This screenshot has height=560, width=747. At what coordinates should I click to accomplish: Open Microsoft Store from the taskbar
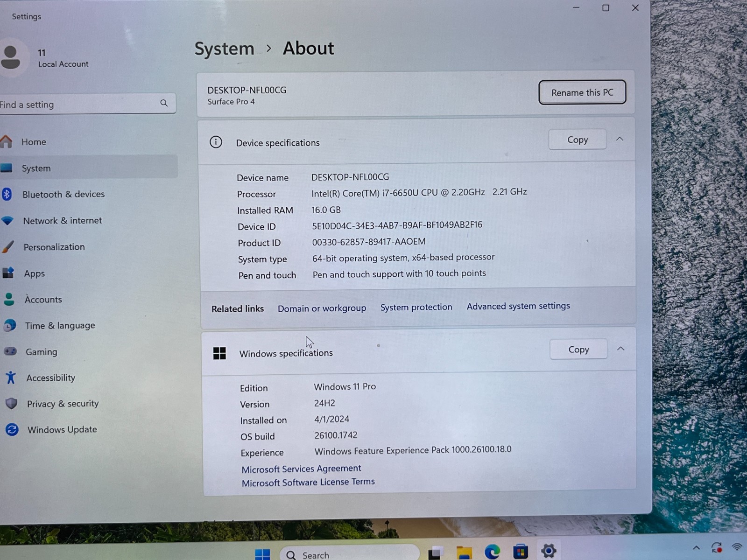[x=520, y=552]
